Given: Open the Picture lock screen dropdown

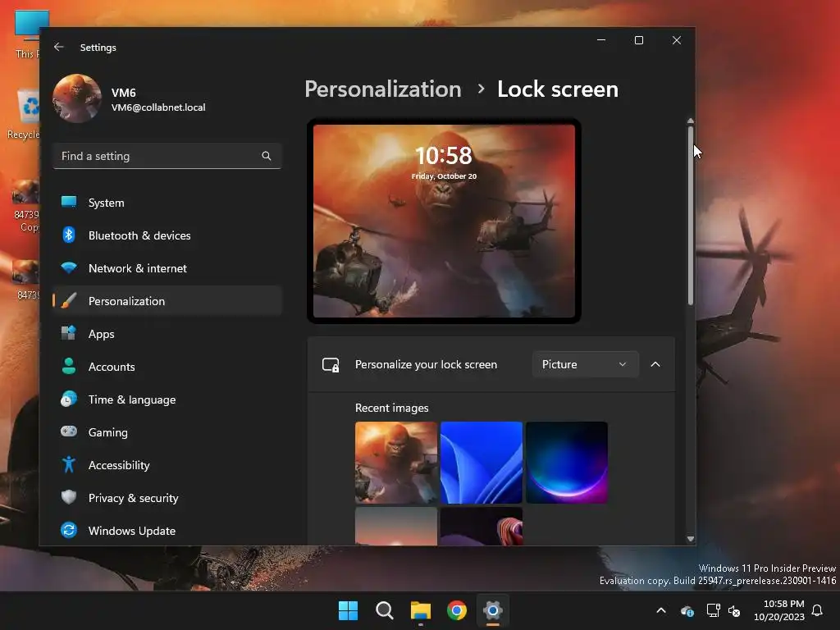Looking at the screenshot, I should click(585, 364).
